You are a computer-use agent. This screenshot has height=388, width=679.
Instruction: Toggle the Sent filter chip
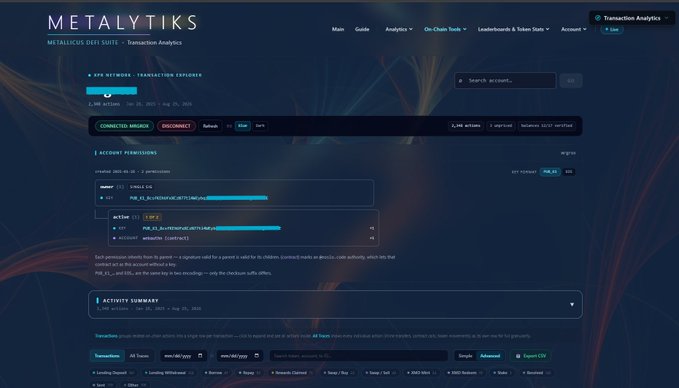click(102, 385)
